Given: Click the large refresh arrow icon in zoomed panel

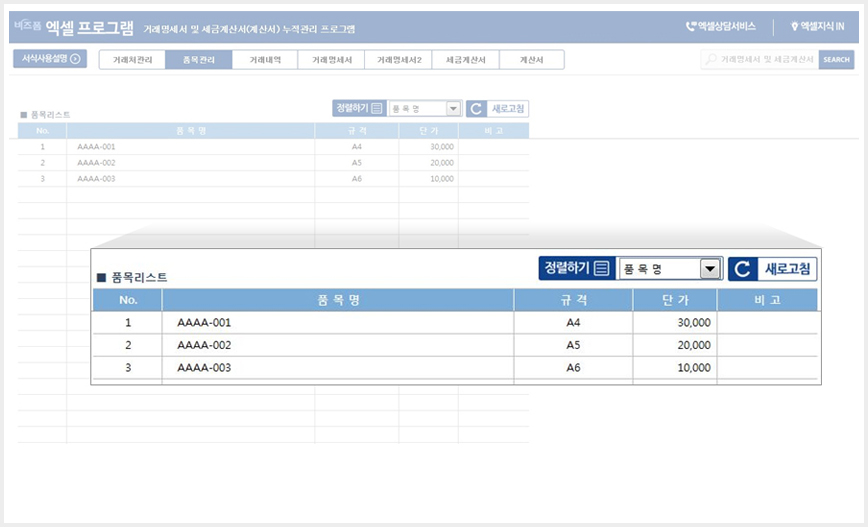Looking at the screenshot, I should (x=742, y=269).
